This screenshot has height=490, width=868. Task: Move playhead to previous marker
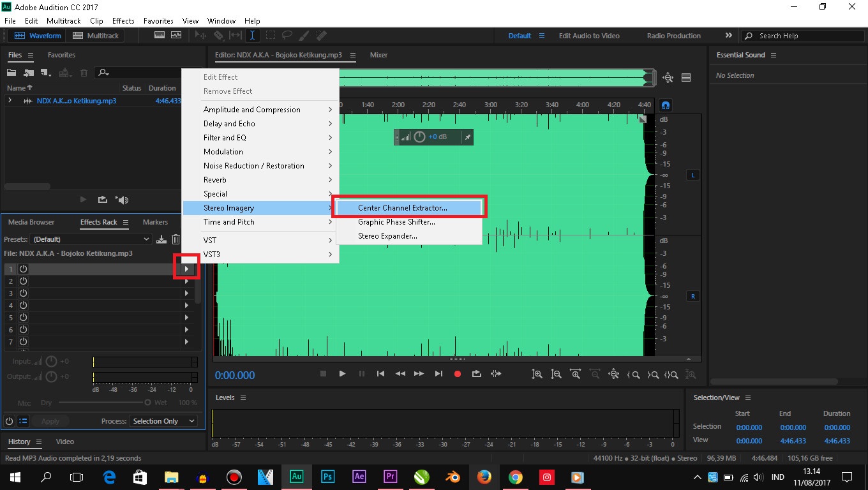[x=380, y=374]
